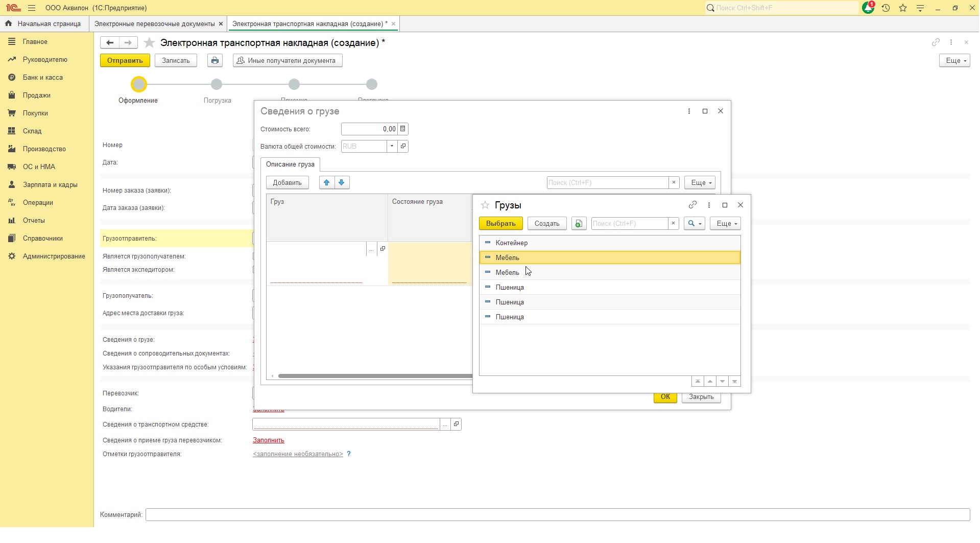Viewport: 980px width, 543px height.
Task: Jump to first item in Грузы list
Action: 698,382
